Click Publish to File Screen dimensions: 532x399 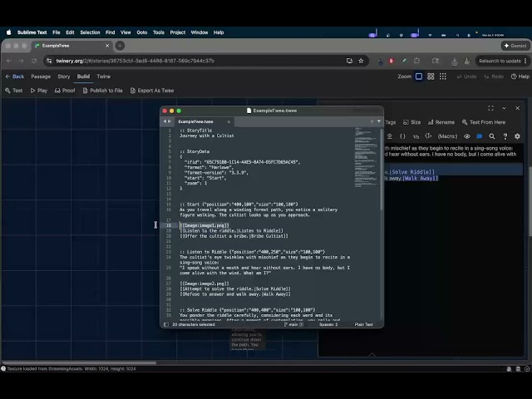(x=102, y=91)
